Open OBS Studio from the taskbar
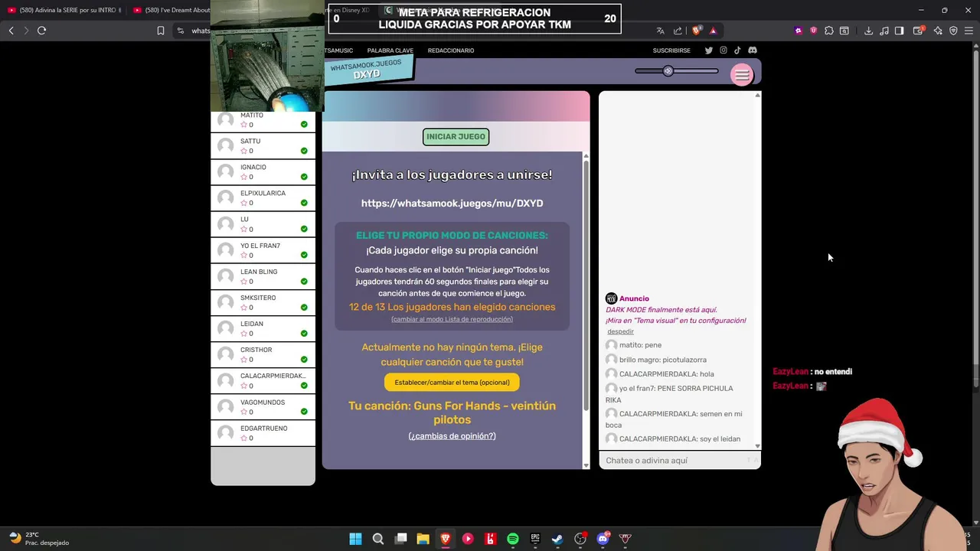Viewport: 980px width, 551px height. pyautogui.click(x=580, y=539)
